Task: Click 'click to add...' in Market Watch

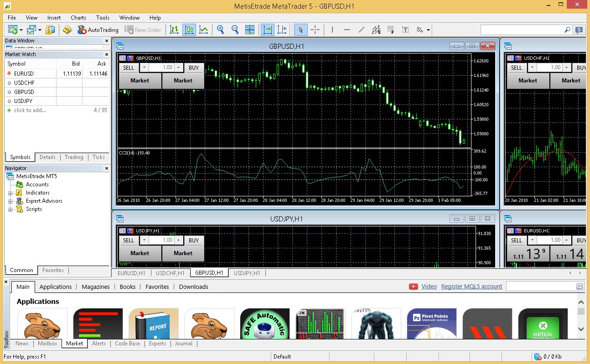Action: (x=30, y=110)
